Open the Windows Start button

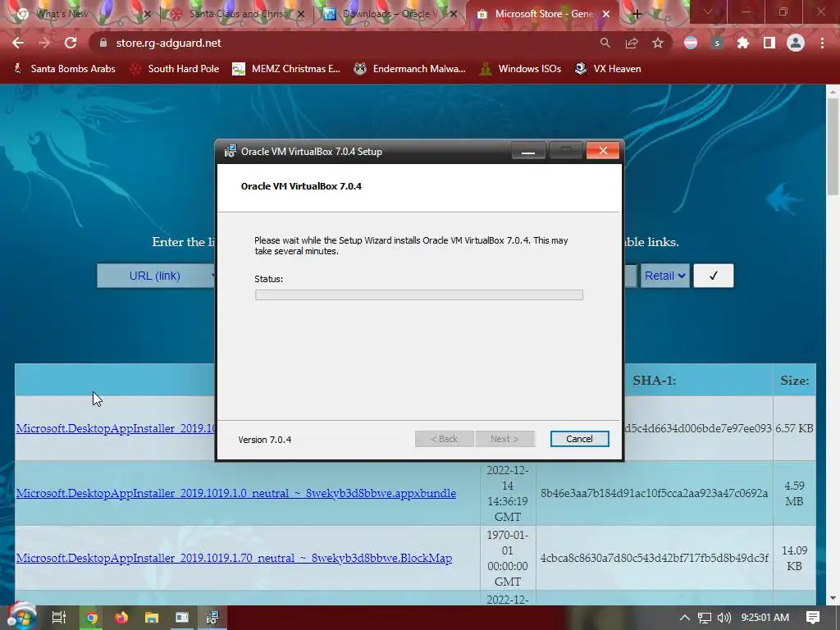(21, 617)
